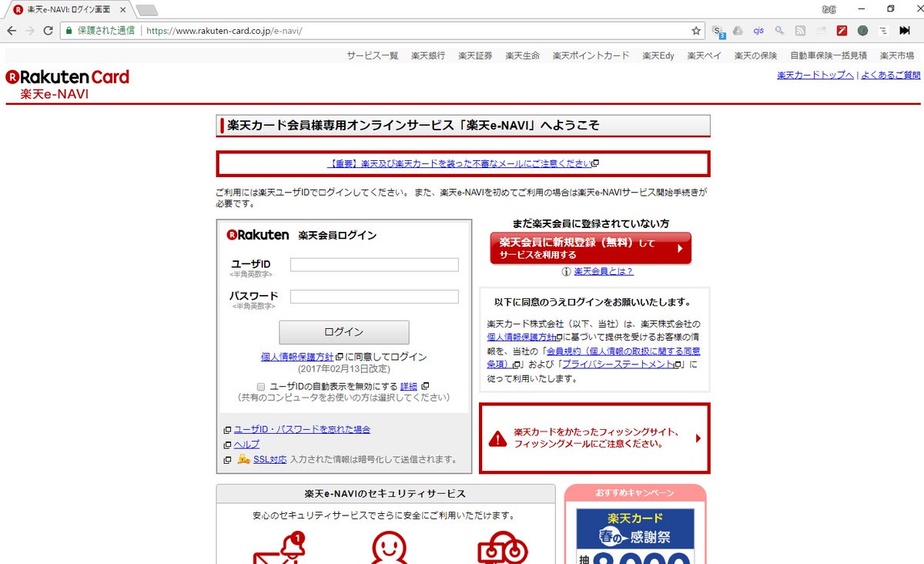Click the browser forward arrow
Image resolution: width=924 pixels, height=564 pixels.
pos(29,31)
